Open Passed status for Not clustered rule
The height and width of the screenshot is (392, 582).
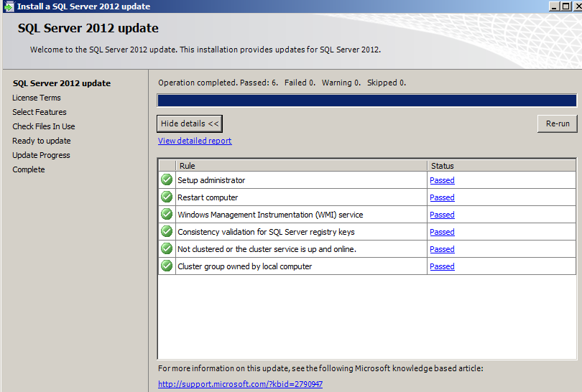[442, 249]
